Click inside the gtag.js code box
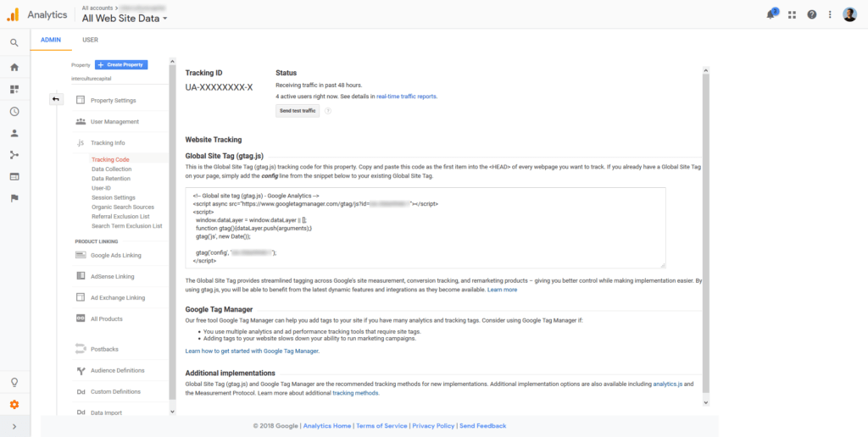This screenshot has width=868, height=437. 426,227
